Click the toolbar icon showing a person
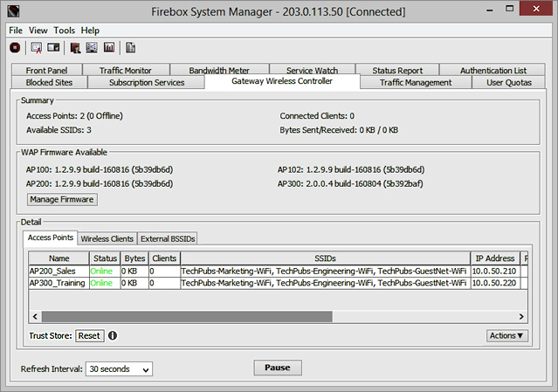The image size is (558, 392). coord(76,48)
